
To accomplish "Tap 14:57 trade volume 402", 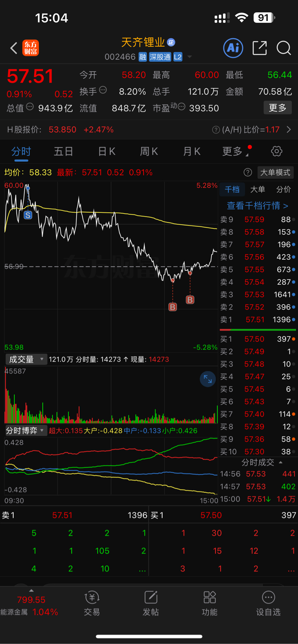I will click(288, 487).
